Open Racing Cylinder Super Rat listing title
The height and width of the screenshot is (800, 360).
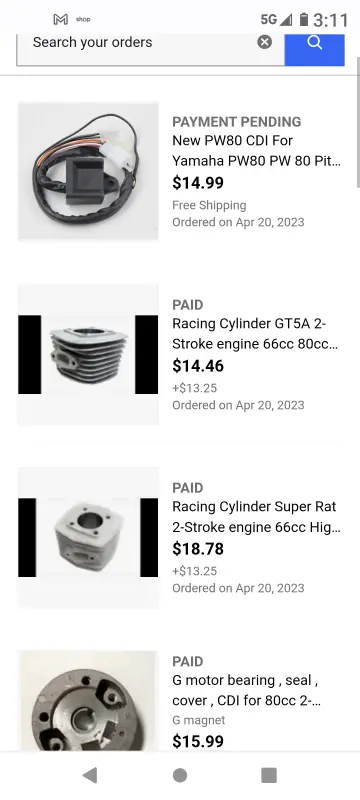[x=256, y=517]
